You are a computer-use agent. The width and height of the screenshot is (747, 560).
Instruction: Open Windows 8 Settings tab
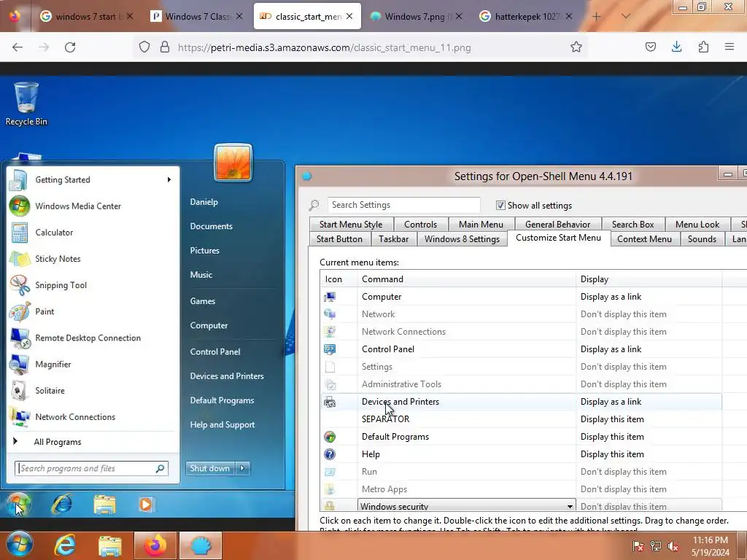pyautogui.click(x=462, y=239)
